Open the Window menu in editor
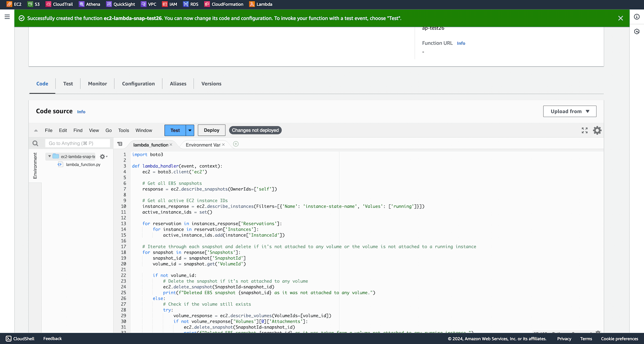 pyautogui.click(x=144, y=130)
